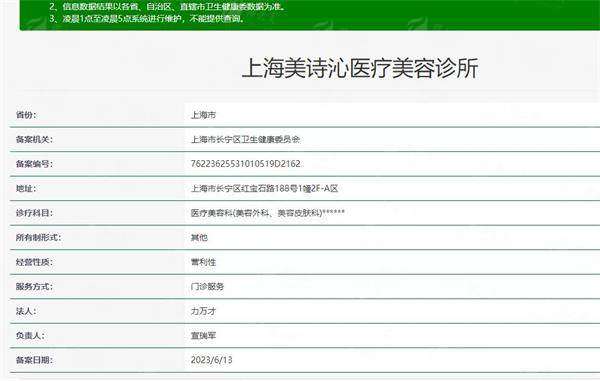
Task: Select the filing date 2023/6/13
Action: pyautogui.click(x=212, y=360)
